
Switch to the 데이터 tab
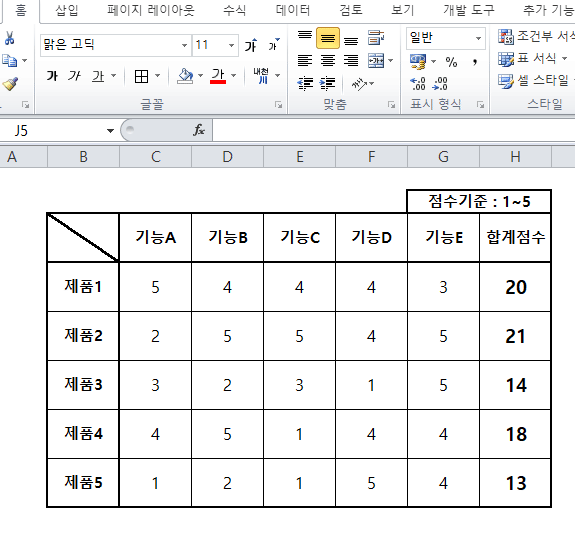tap(293, 10)
